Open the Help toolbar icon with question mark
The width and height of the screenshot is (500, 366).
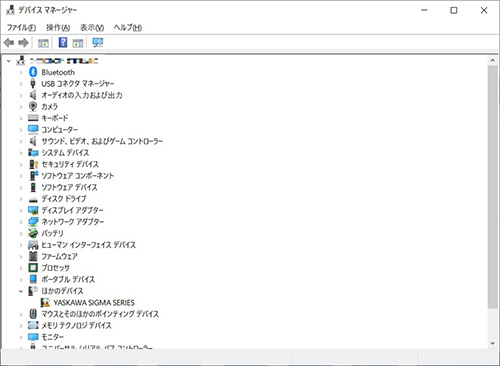[63, 43]
